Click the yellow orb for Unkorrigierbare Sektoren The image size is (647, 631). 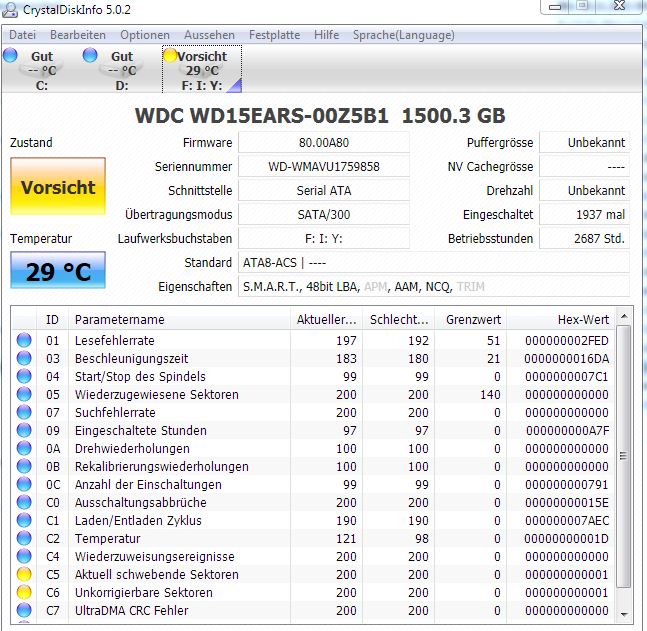point(24,592)
